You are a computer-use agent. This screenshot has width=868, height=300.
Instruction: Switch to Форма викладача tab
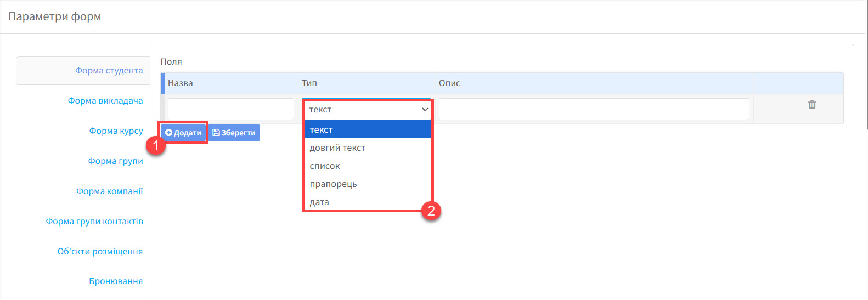coord(105,101)
